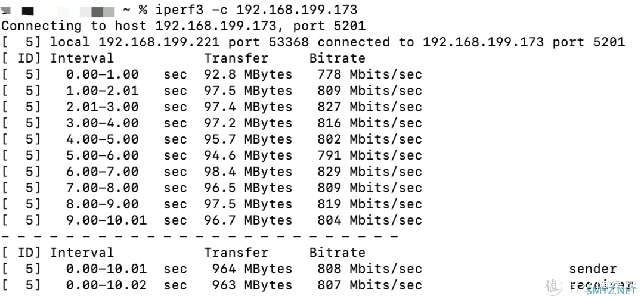Click the 964 MBytes summary total
Screen dimensions: 644x302
252,269
